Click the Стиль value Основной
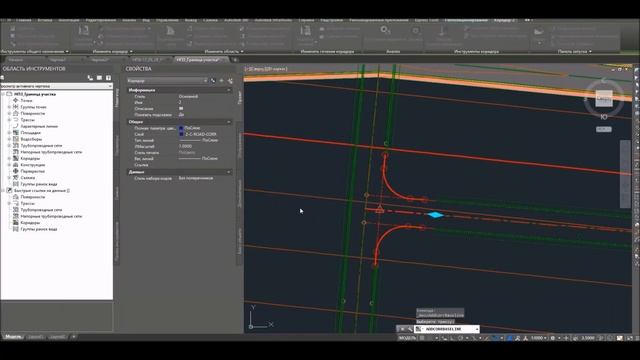Viewport: 640px width, 360px height. click(x=188, y=97)
